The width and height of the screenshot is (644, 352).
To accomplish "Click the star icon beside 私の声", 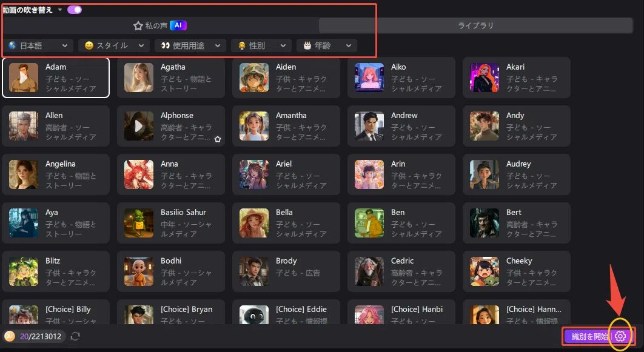I will pyautogui.click(x=137, y=25).
